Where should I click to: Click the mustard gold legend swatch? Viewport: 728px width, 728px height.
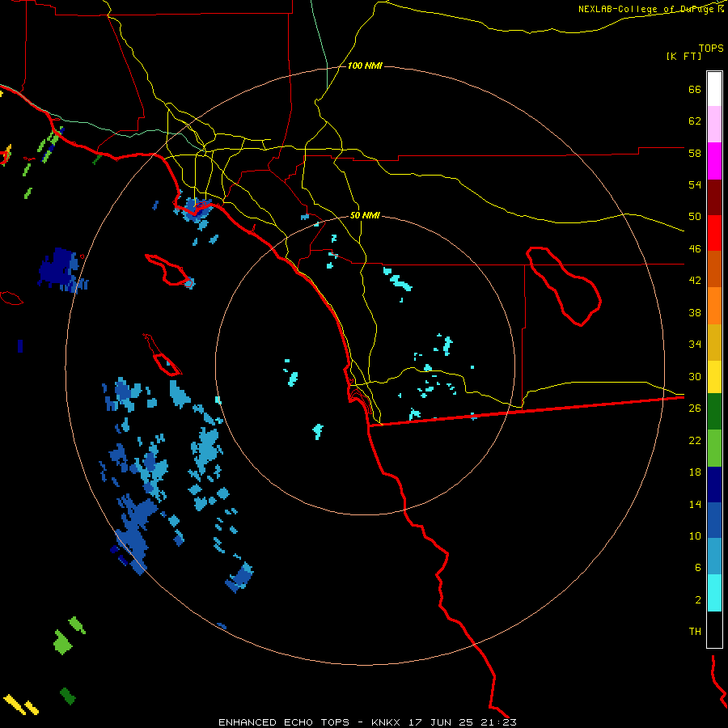(714, 342)
